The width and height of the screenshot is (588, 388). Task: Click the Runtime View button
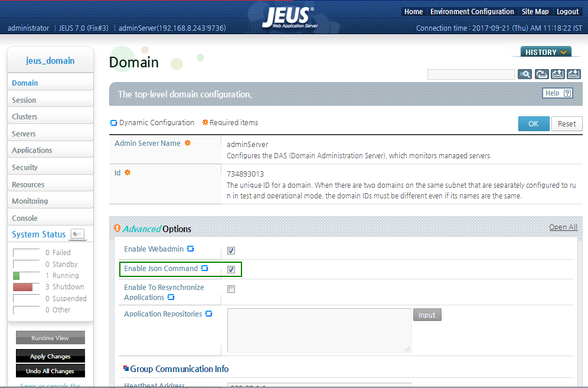pos(50,338)
